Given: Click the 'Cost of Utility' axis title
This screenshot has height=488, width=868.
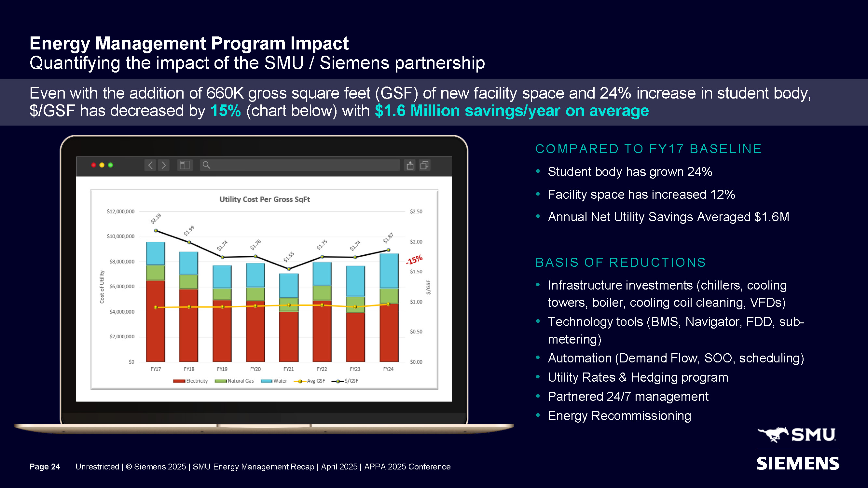Looking at the screenshot, I should 102,287.
